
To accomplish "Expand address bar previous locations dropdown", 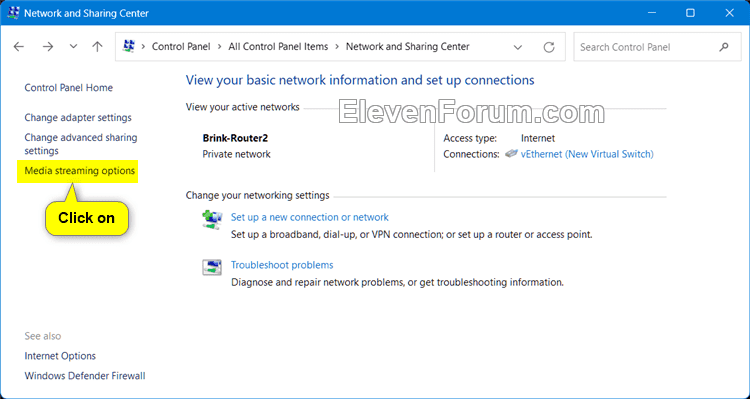I will [518, 47].
